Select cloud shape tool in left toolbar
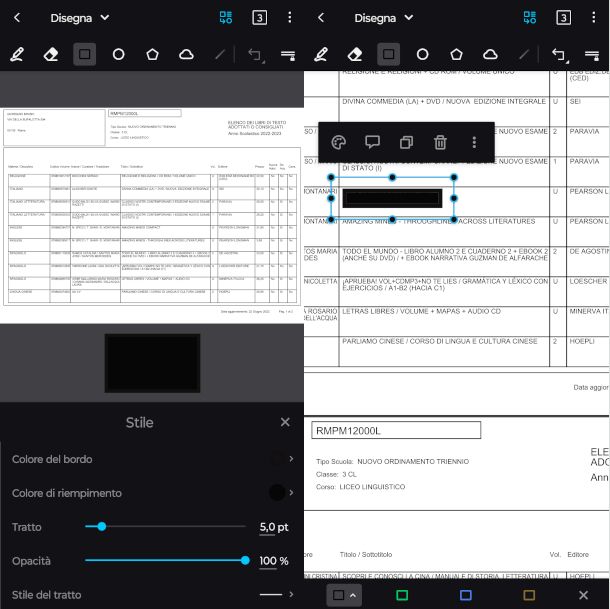 [186, 54]
